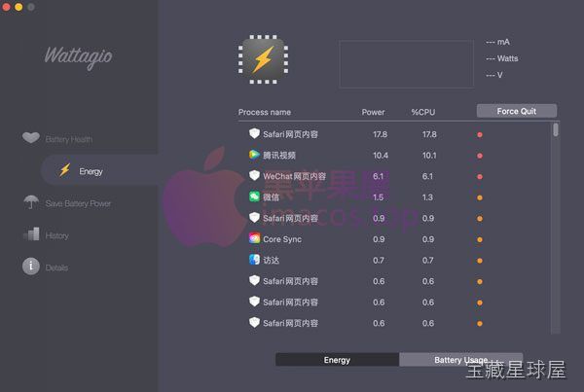Click the Force Quit button

[x=517, y=111]
